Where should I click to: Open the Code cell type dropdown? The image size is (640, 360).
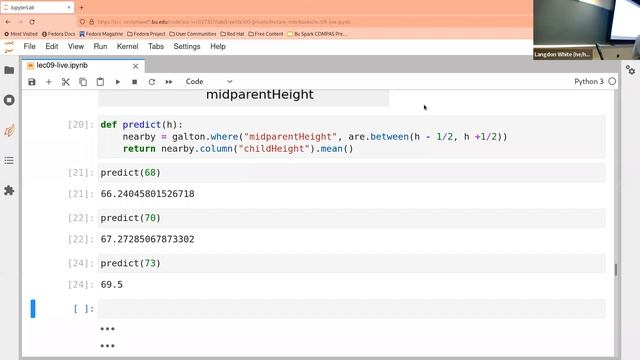point(209,82)
